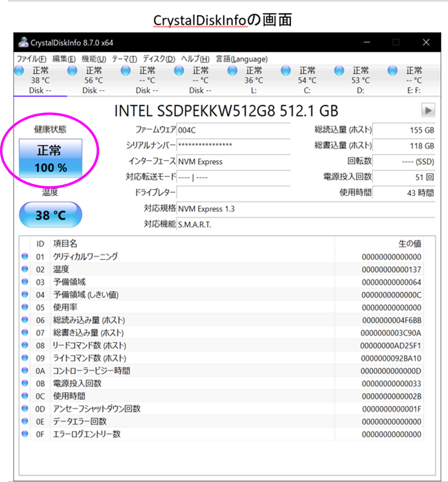Viewport: 448px width, 482px height.
Task: Click the ID column header
Action: pyautogui.click(x=40, y=244)
